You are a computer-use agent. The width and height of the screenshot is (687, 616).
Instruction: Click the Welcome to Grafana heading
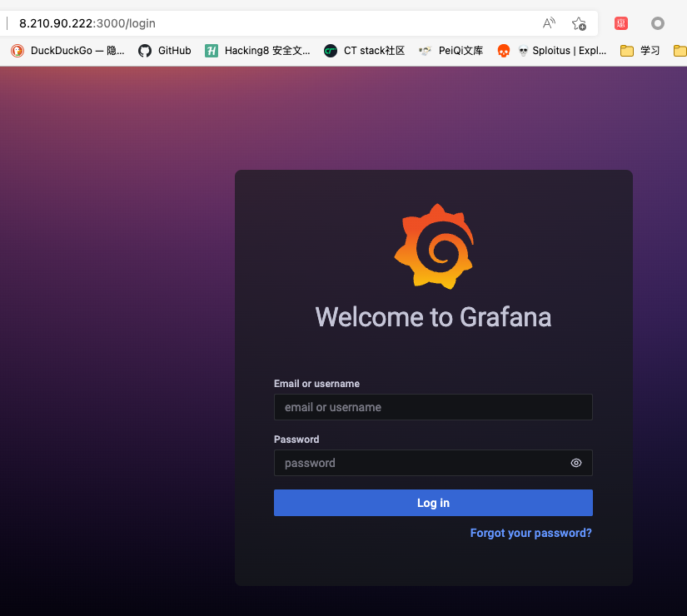pyautogui.click(x=433, y=317)
